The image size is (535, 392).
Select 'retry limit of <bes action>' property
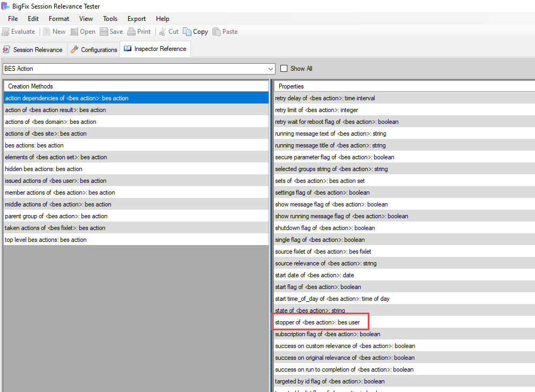click(x=405, y=110)
